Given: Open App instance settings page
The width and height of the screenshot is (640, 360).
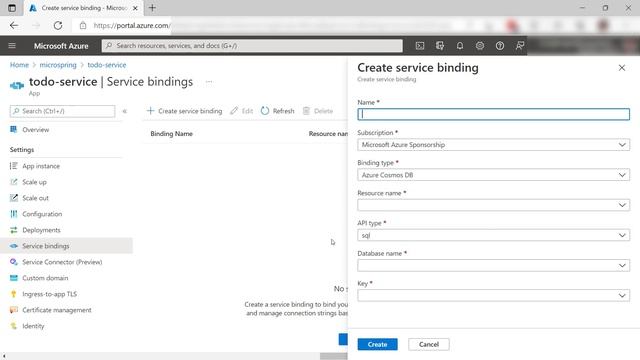Looking at the screenshot, I should 41,166.
